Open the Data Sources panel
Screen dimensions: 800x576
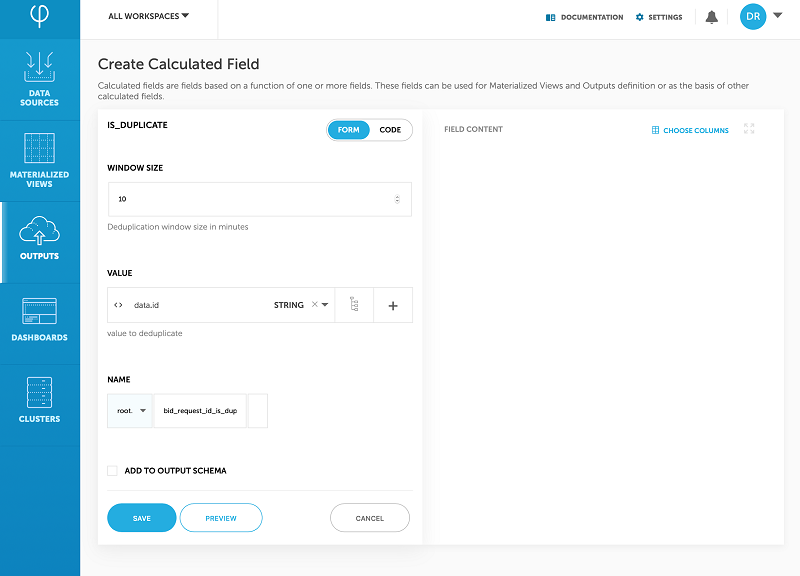pos(40,80)
